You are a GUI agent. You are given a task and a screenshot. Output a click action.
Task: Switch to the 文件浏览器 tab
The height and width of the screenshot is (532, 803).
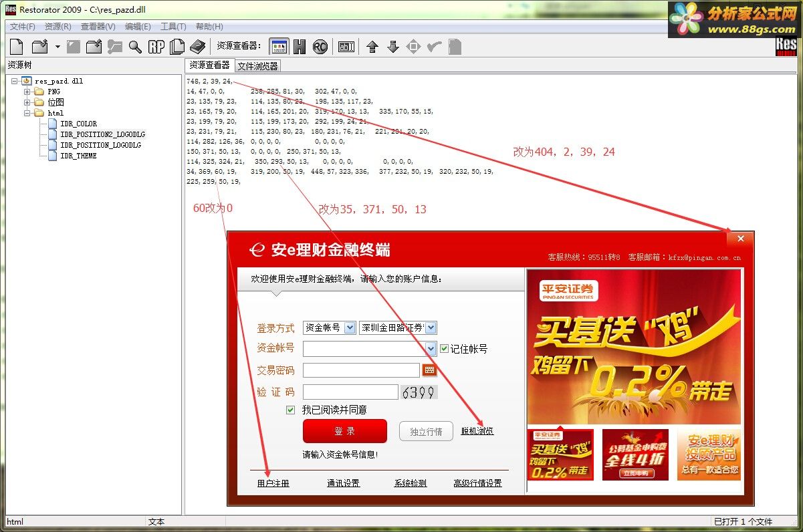coord(257,66)
